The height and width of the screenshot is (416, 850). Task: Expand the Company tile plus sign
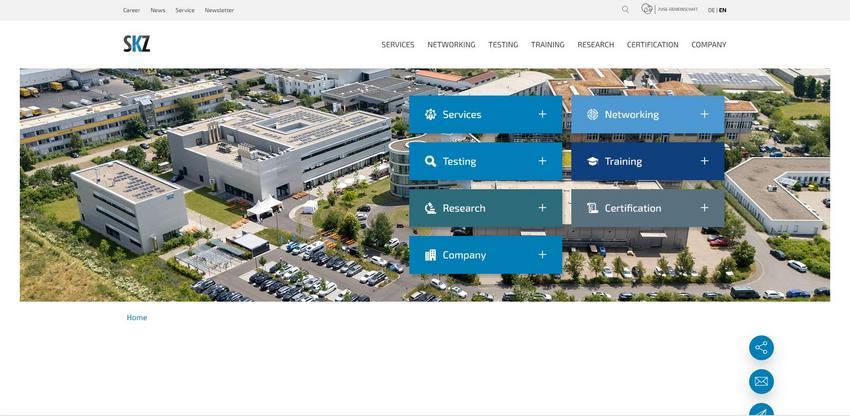click(542, 255)
